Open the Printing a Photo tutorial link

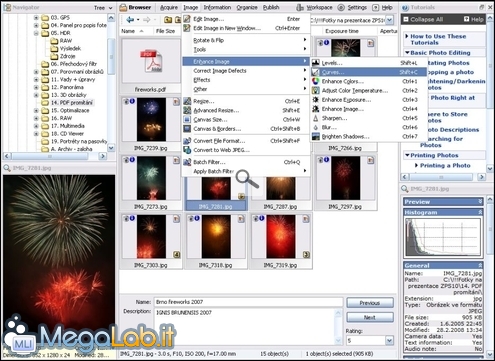pyautogui.click(x=445, y=165)
